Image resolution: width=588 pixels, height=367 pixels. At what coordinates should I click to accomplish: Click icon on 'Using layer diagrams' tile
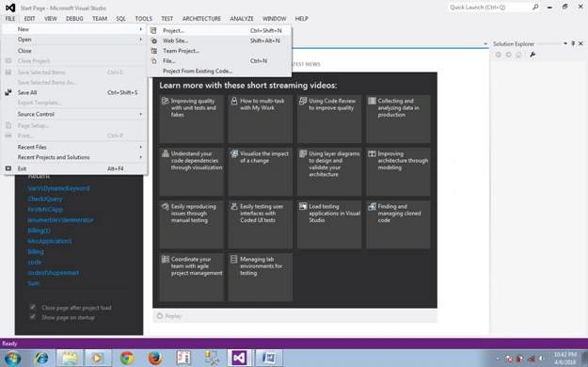pyautogui.click(x=303, y=153)
